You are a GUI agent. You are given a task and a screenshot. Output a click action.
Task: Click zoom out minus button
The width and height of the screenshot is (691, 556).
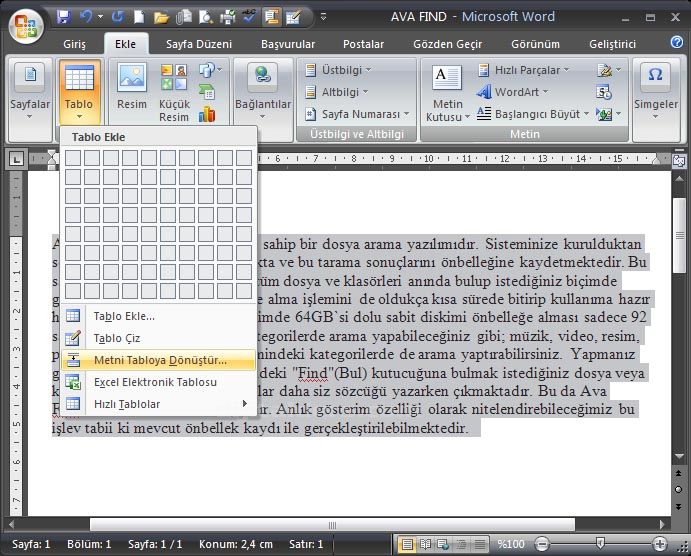tap(542, 545)
